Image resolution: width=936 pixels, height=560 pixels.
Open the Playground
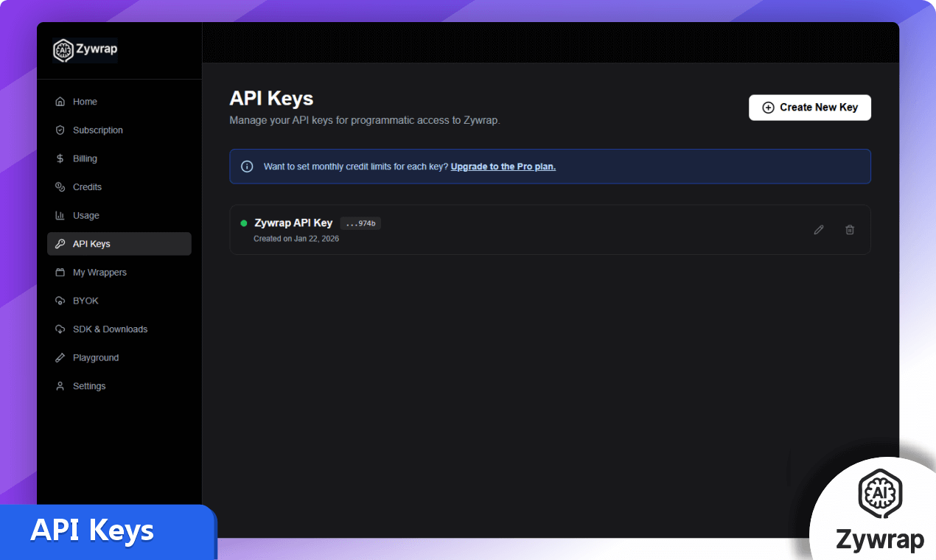(119, 358)
